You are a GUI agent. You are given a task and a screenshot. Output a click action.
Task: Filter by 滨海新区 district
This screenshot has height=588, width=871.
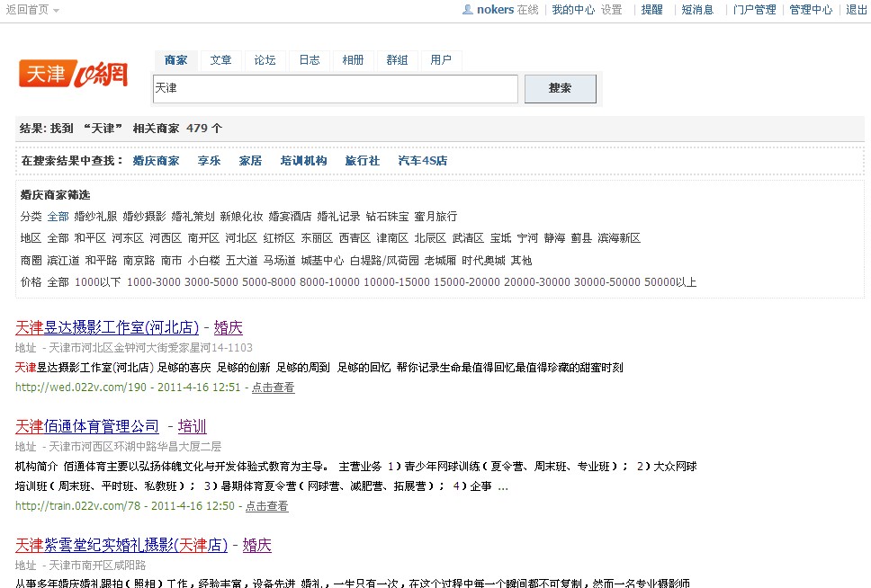pyautogui.click(x=619, y=238)
